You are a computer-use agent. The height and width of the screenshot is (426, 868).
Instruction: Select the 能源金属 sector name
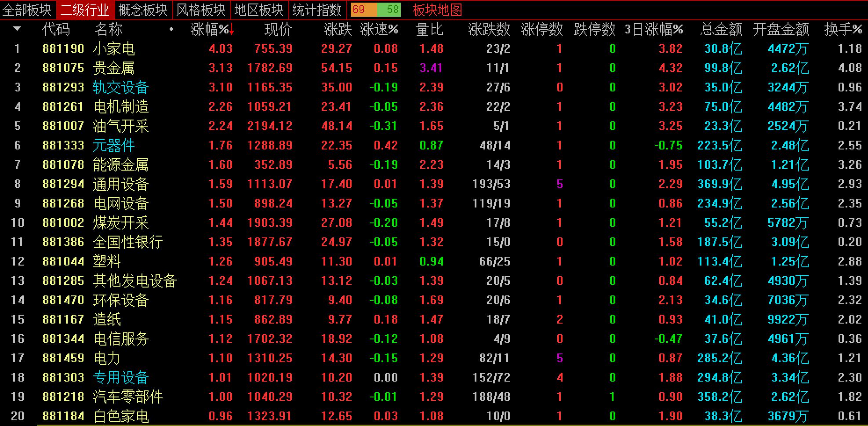pos(121,164)
